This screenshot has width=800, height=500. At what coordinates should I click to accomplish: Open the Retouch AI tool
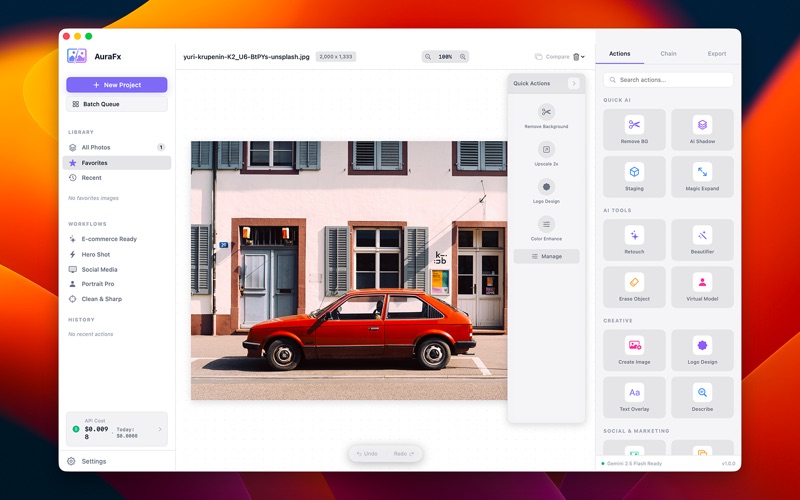point(634,240)
